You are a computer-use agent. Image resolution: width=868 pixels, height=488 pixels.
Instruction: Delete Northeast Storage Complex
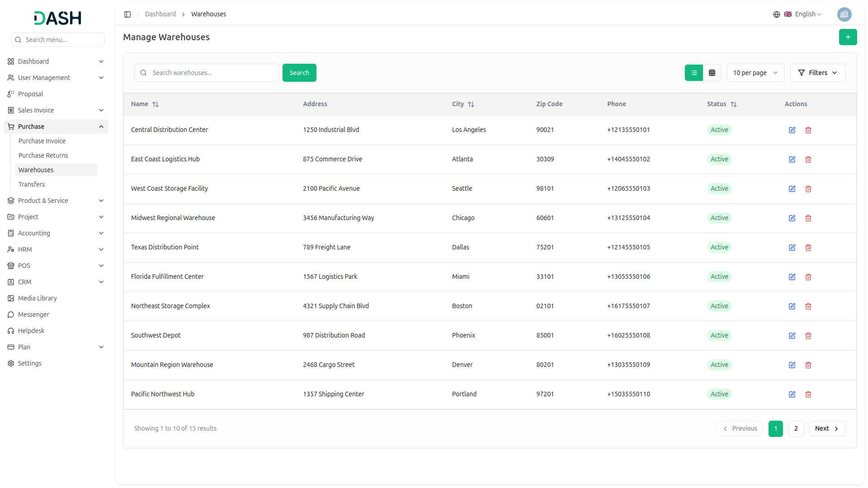(808, 306)
